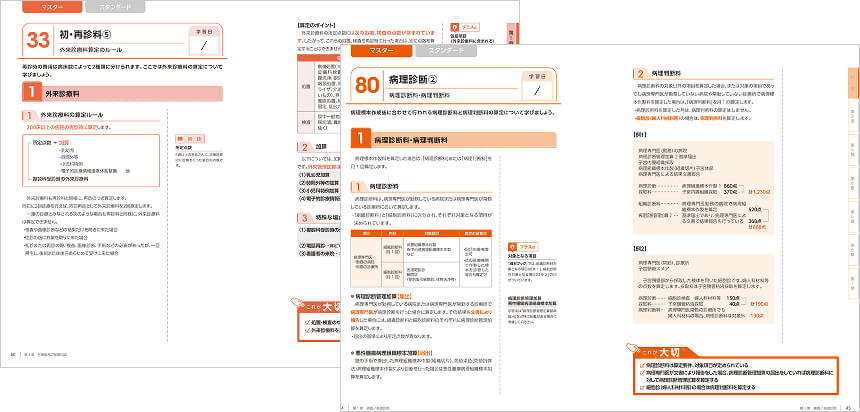Click the 【例1】 label

click(x=640, y=134)
